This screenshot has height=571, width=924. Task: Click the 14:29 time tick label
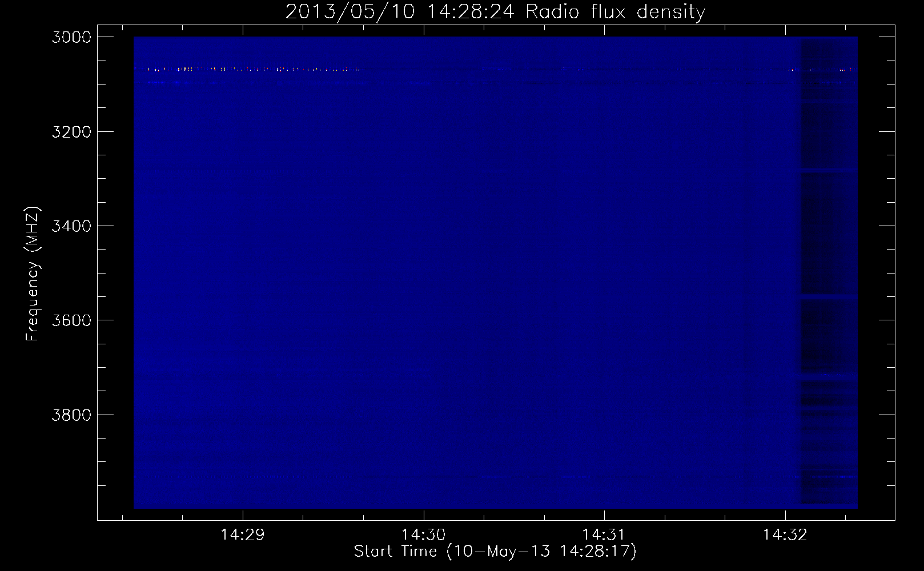click(243, 535)
